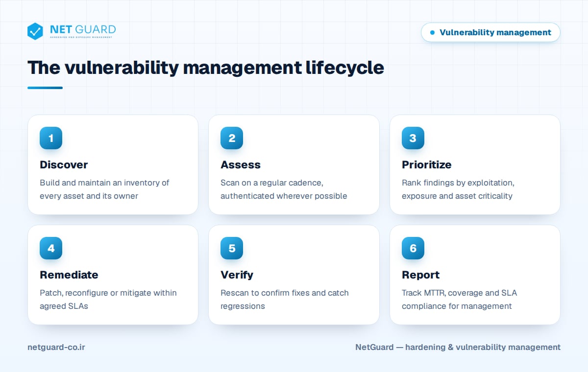Click the Verify card heading
Image resolution: width=588 pixels, height=372 pixels.
click(237, 275)
